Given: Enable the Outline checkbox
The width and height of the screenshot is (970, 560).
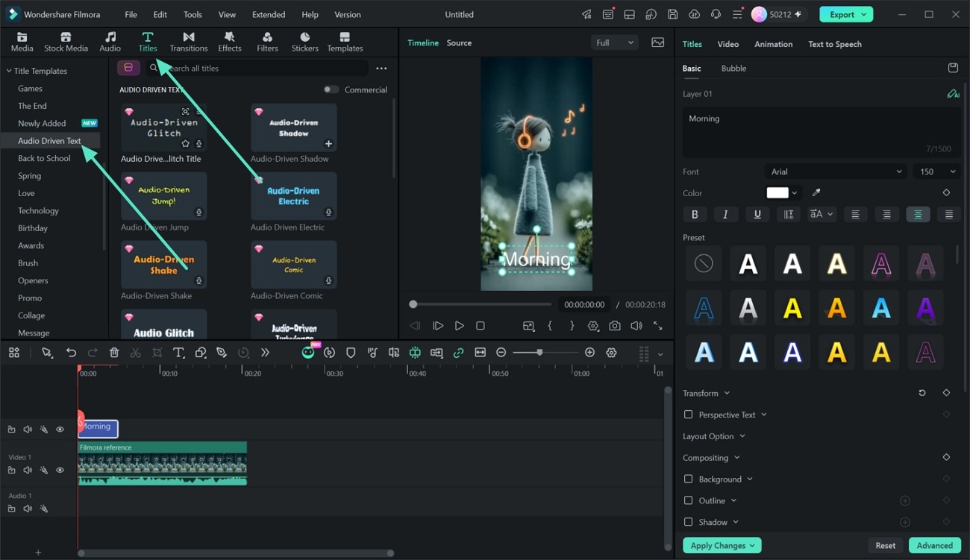Looking at the screenshot, I should coord(688,500).
